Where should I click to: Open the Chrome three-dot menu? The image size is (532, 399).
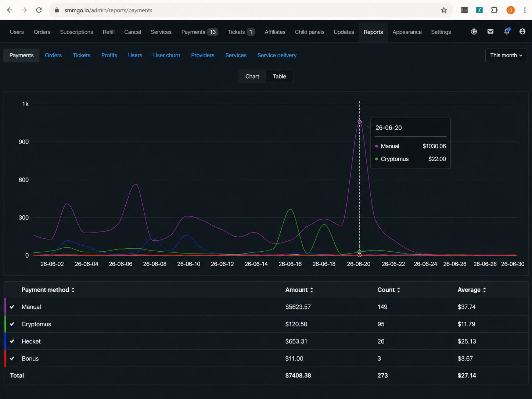[x=525, y=10]
